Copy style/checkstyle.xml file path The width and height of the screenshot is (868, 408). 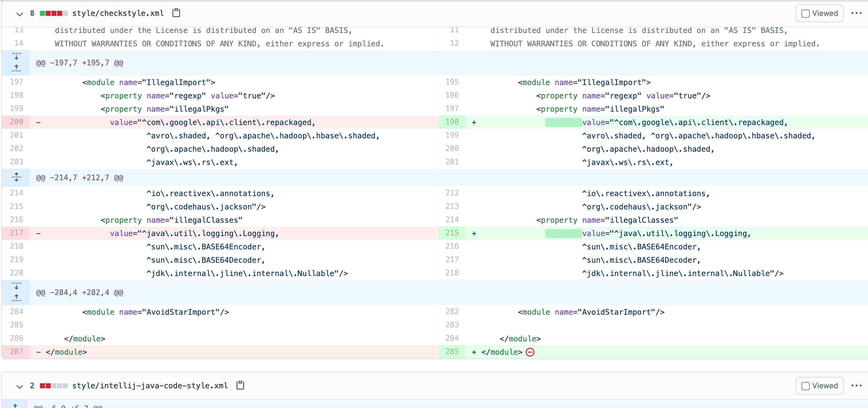click(176, 13)
